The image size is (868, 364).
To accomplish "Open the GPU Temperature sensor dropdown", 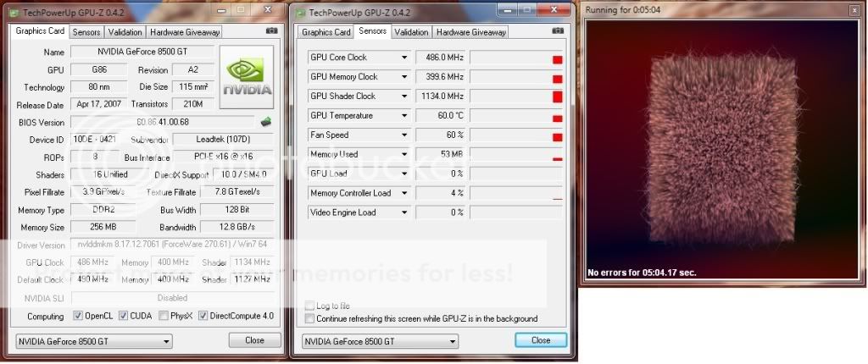I will tap(404, 116).
